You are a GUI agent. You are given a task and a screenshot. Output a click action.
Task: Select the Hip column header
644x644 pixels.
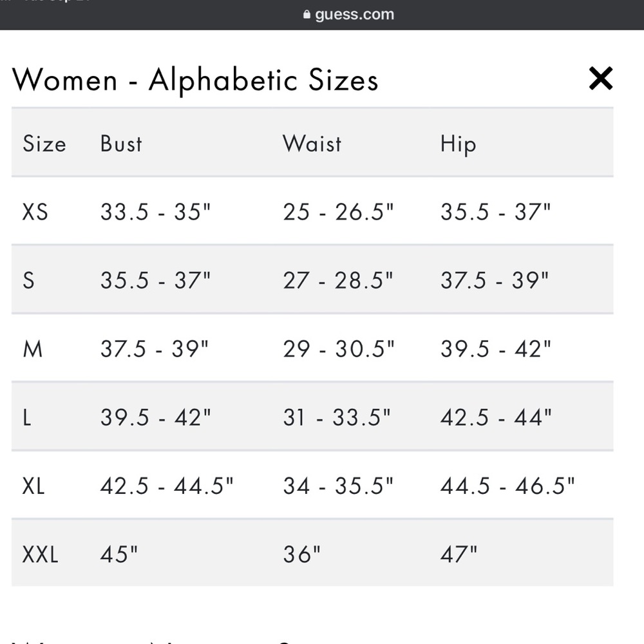point(459,144)
